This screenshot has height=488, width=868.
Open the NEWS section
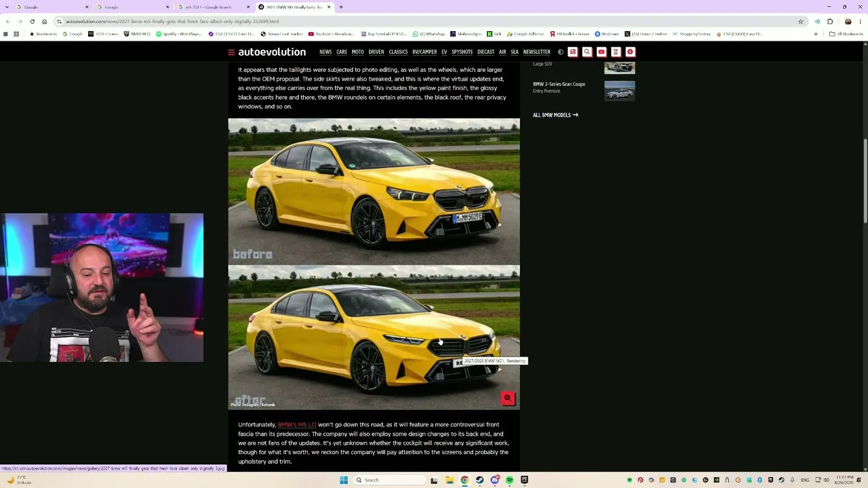tap(325, 52)
